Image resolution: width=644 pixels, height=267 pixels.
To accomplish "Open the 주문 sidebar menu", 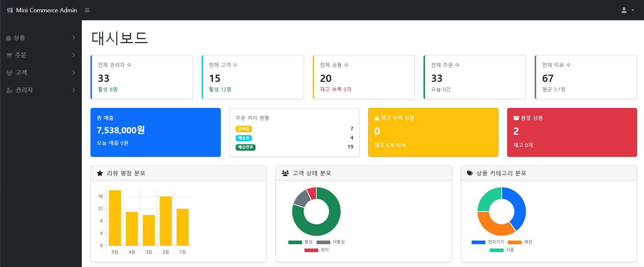I will tap(41, 55).
